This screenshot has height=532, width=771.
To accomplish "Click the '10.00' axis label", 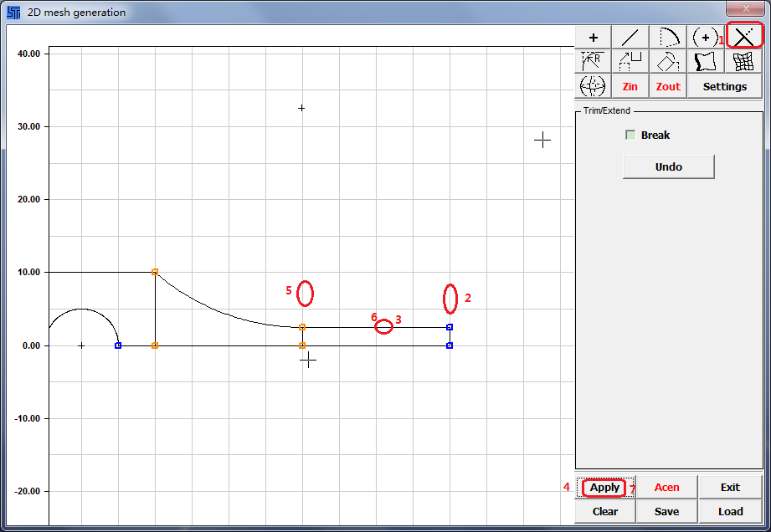I will [28, 272].
